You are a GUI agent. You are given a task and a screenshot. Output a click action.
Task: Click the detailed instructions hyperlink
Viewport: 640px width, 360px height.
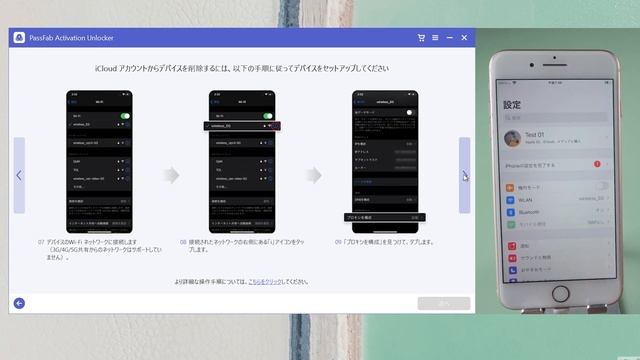265,282
